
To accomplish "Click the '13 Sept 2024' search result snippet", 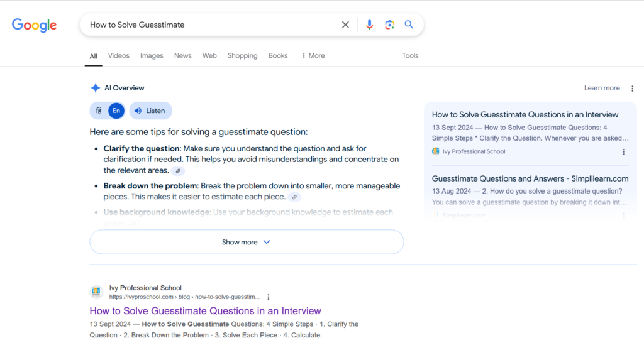I will tap(225, 330).
